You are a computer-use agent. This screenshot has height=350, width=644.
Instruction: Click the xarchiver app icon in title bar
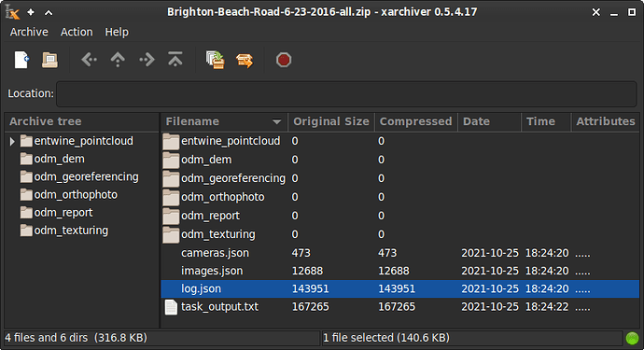[12, 13]
